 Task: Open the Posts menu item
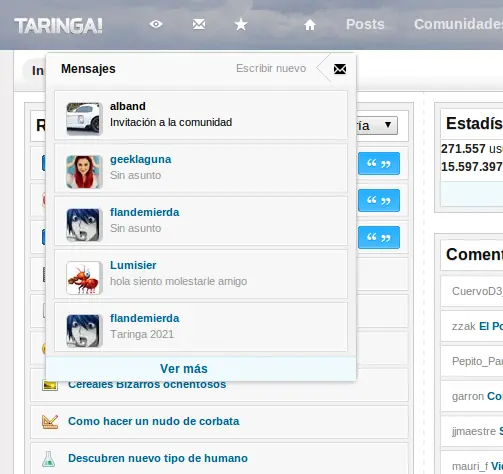pos(365,24)
